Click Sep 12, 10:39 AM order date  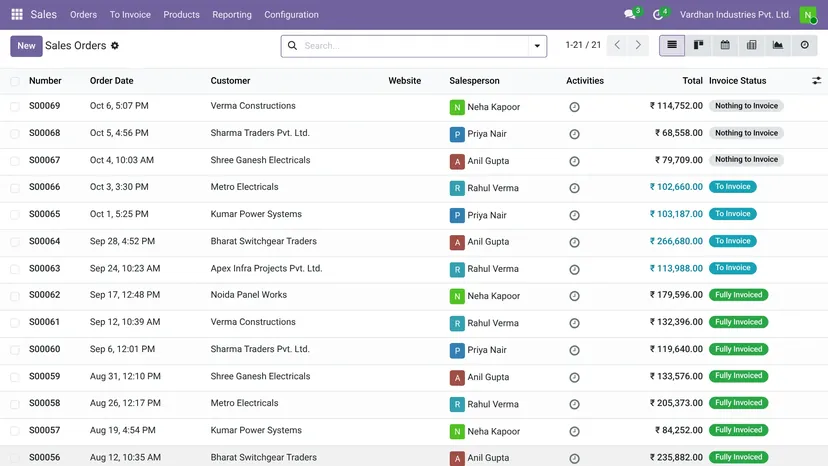125,322
